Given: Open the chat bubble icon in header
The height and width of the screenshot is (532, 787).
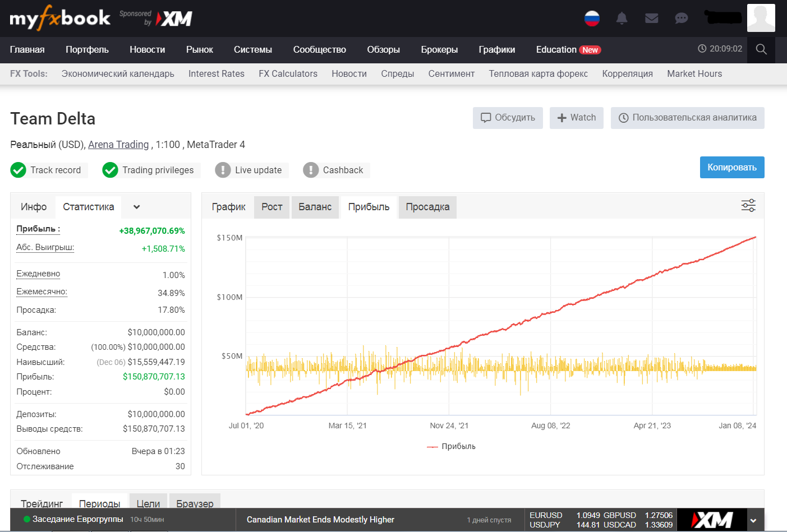Looking at the screenshot, I should click(x=682, y=18).
